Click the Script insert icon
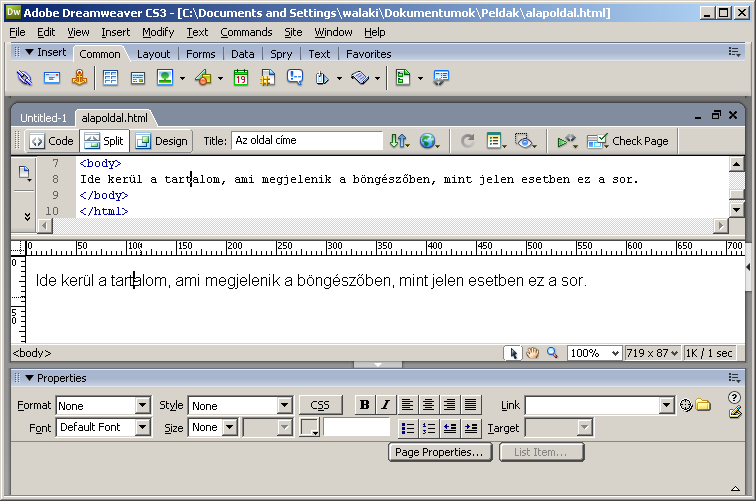 click(360, 78)
